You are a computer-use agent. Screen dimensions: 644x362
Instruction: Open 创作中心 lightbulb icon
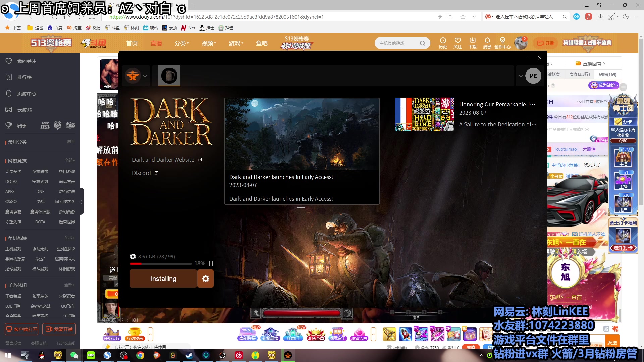pyautogui.click(x=502, y=43)
